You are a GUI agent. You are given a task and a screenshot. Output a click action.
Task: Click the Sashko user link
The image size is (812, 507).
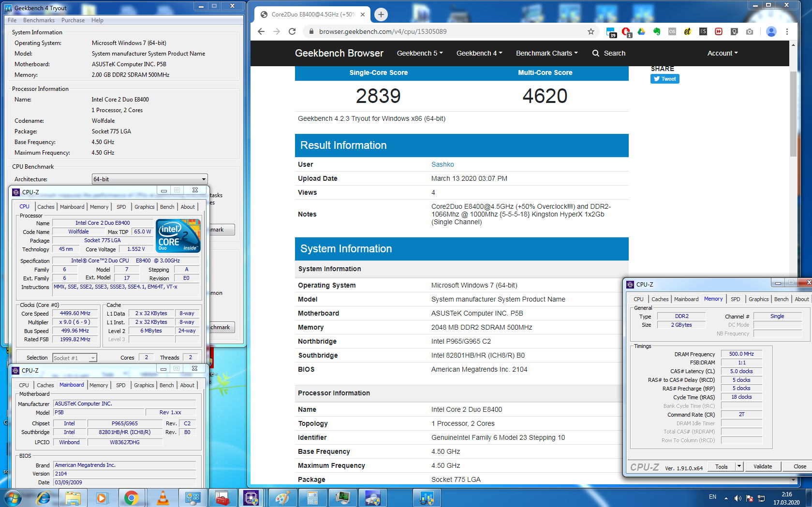coord(443,164)
